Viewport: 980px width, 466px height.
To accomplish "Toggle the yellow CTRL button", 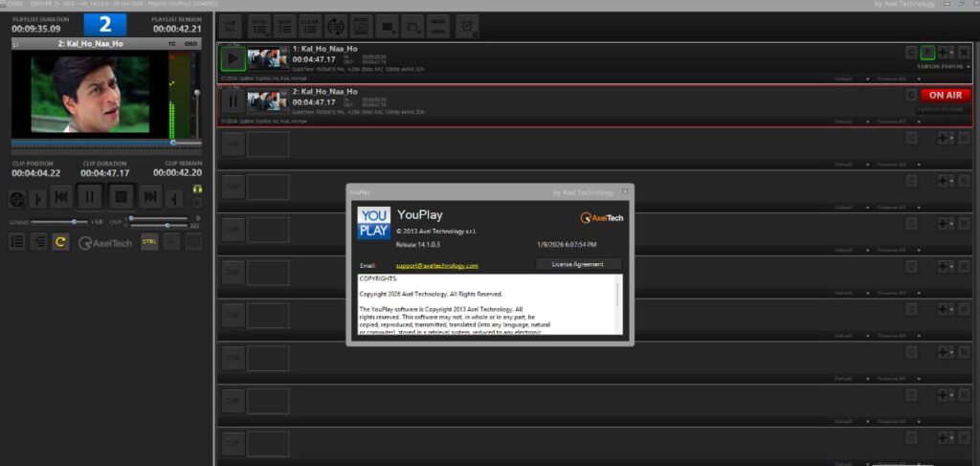I will click(149, 241).
